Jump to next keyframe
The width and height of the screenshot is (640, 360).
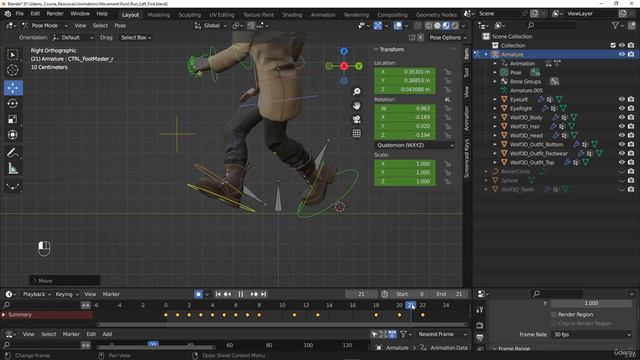pyautogui.click(x=254, y=294)
